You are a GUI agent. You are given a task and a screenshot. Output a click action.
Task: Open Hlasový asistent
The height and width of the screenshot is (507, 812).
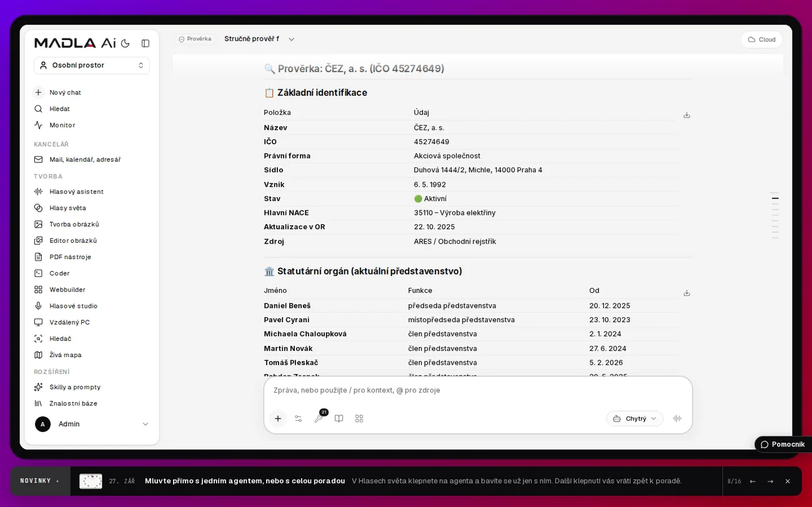coord(92,192)
